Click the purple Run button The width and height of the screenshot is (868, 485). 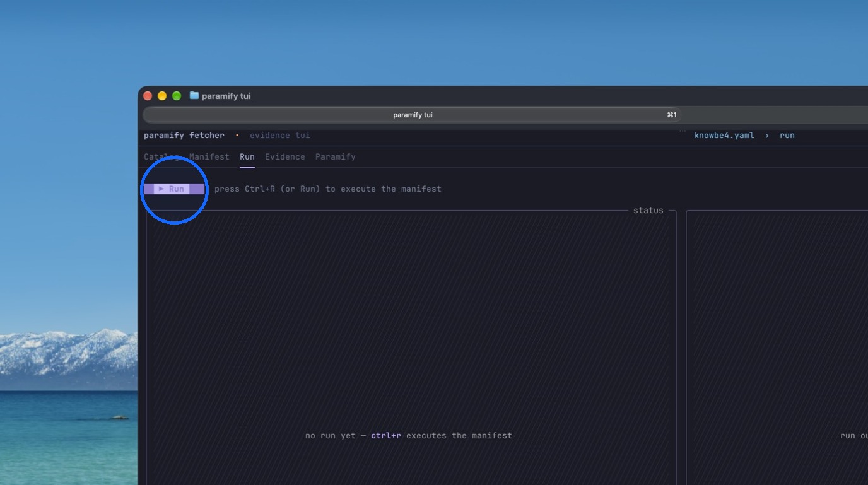[174, 189]
